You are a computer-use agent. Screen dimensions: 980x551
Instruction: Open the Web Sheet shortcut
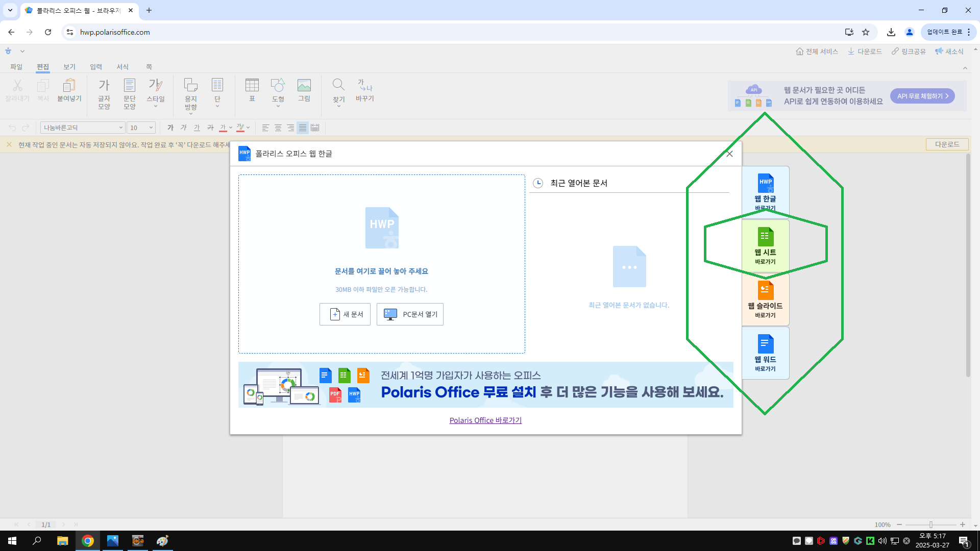click(x=765, y=245)
